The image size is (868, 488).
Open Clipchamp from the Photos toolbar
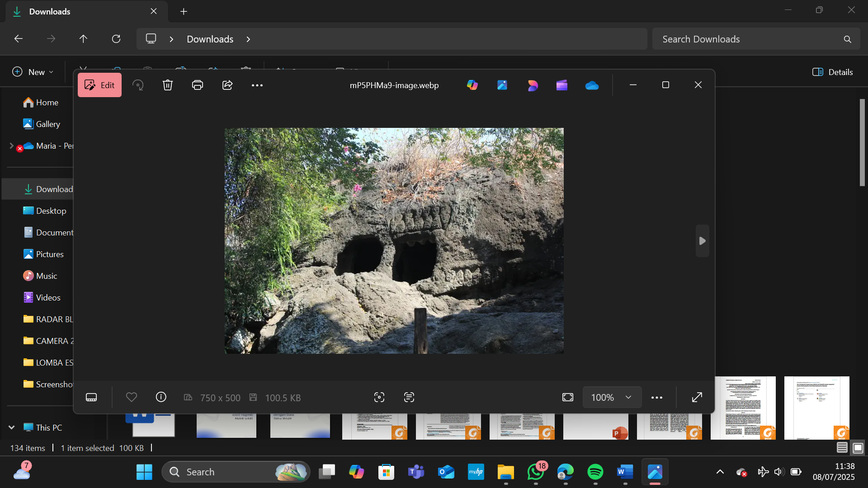pos(562,85)
